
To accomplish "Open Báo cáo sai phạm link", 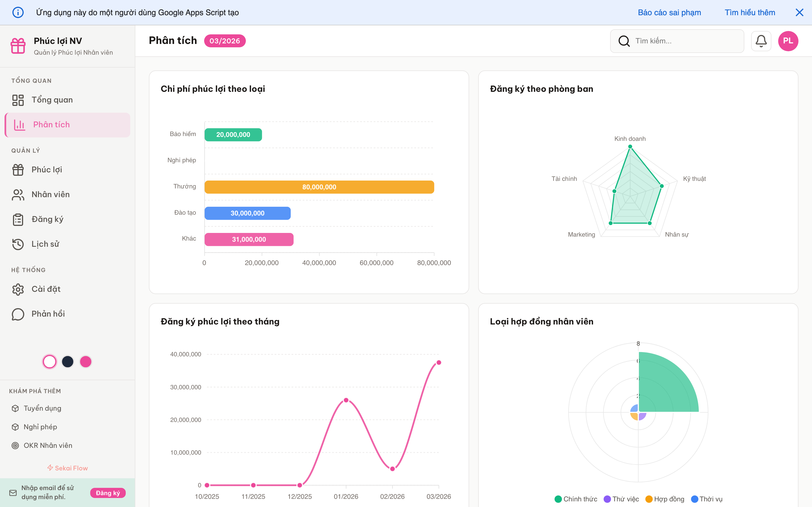I will (669, 13).
